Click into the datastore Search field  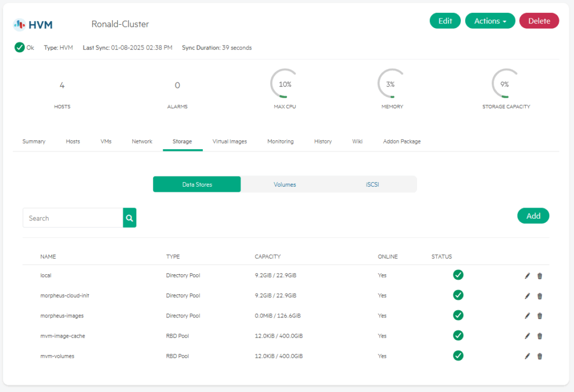pos(73,218)
